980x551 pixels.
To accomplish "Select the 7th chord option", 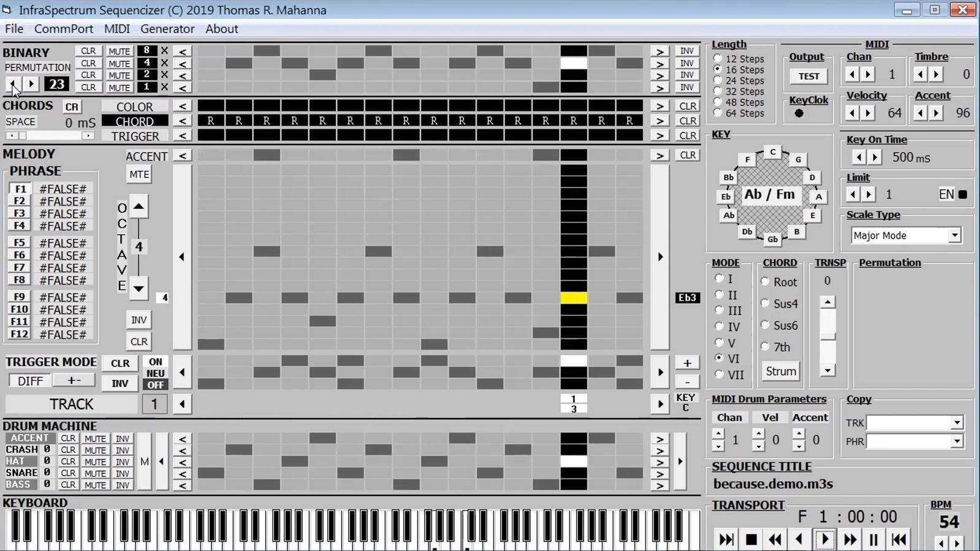I will tap(765, 347).
